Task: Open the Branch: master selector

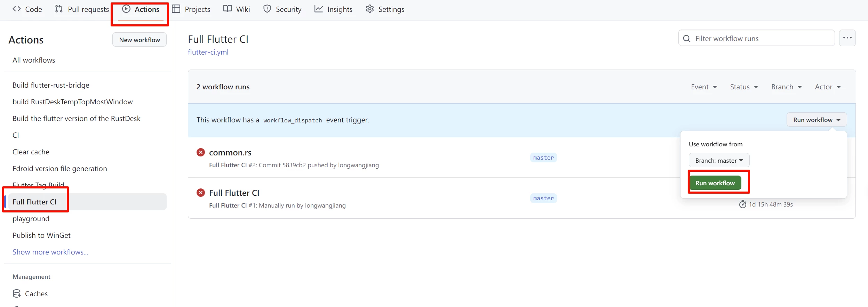Action: (719, 160)
